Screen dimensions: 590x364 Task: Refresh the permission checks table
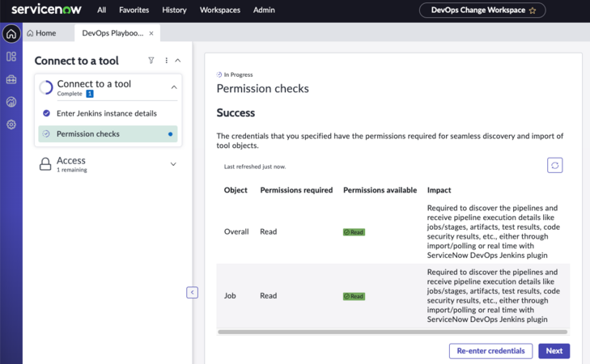click(x=554, y=165)
